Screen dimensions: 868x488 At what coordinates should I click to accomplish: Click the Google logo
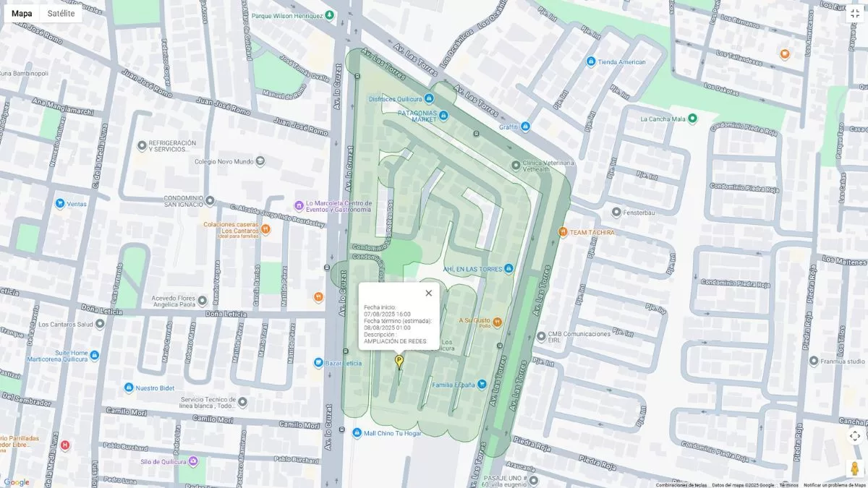16,482
